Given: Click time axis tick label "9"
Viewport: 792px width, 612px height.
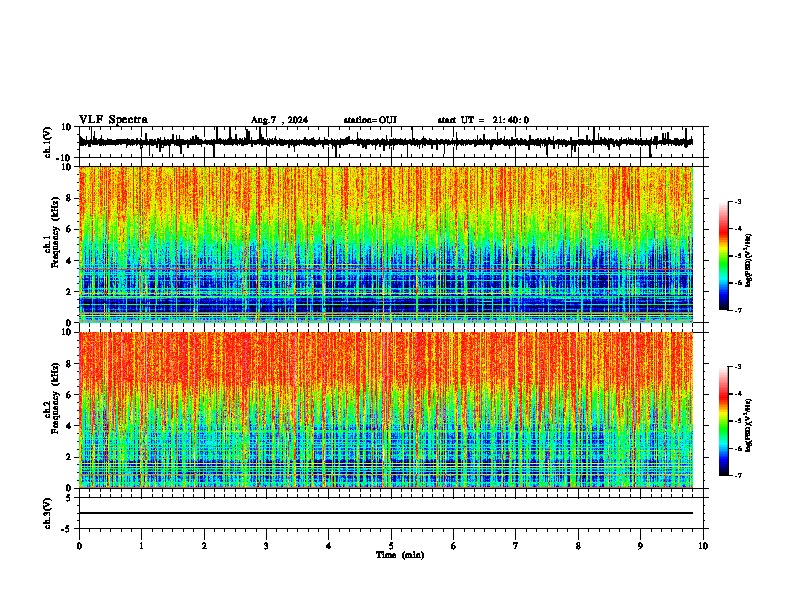Looking at the screenshot, I should [640, 546].
